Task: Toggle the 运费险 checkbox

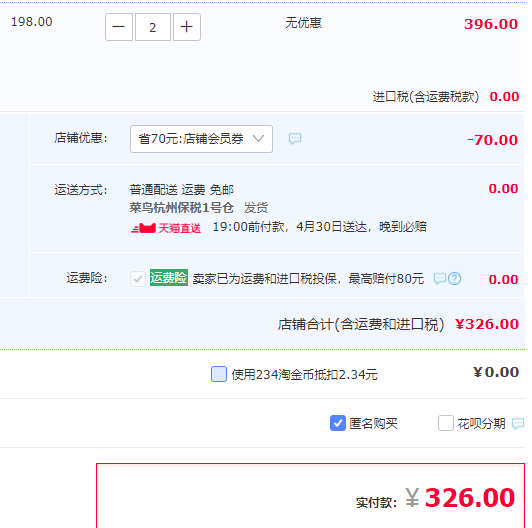Action: coord(138,279)
